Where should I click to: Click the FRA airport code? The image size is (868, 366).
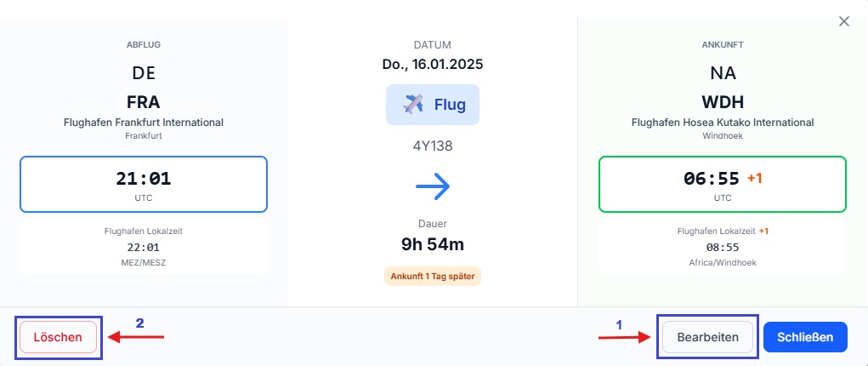coord(144,103)
